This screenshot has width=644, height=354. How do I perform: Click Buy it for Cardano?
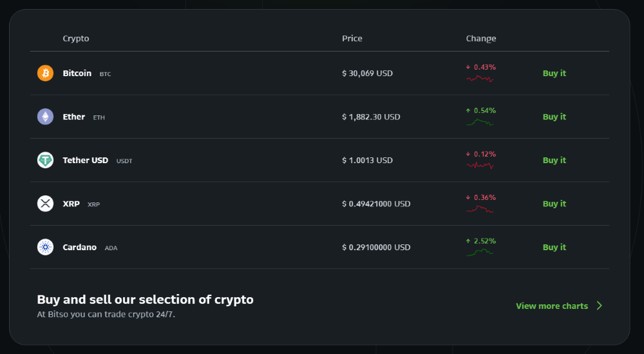[x=554, y=247]
